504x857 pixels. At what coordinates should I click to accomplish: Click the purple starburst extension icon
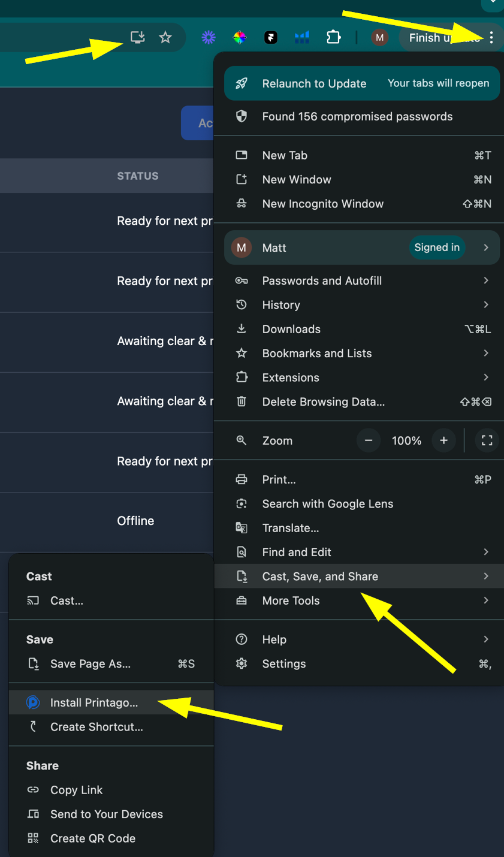(209, 38)
